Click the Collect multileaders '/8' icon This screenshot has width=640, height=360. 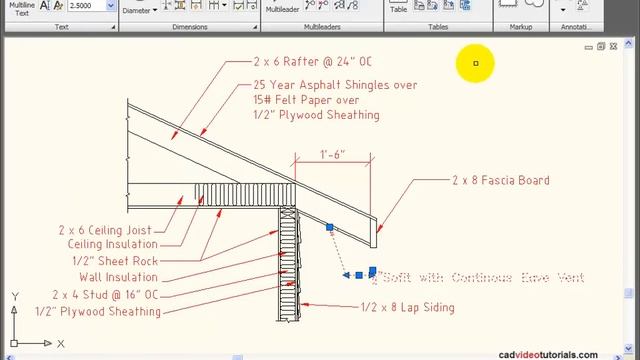(353, 5)
